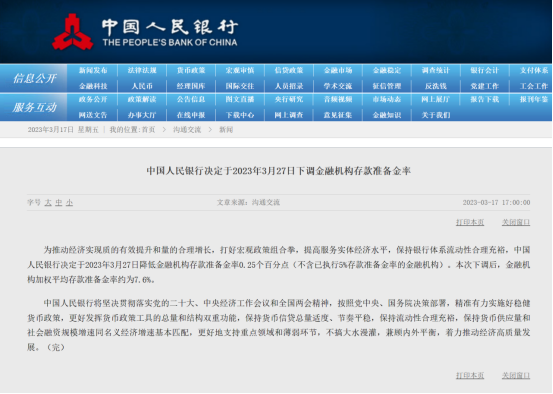Open 网送文告 menu item
This screenshot has width=553, height=394.
tap(93, 115)
